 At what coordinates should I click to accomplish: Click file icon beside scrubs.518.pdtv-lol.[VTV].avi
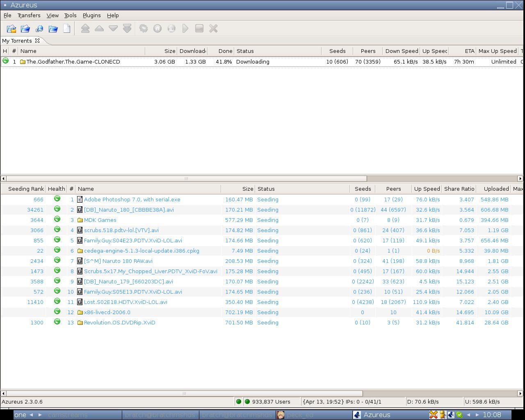(x=80, y=230)
